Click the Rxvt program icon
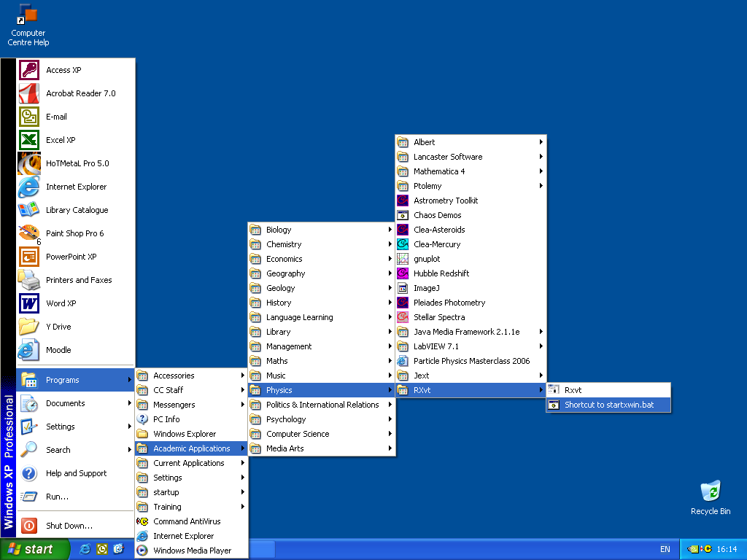This screenshot has width=747, height=560. pyautogui.click(x=553, y=390)
